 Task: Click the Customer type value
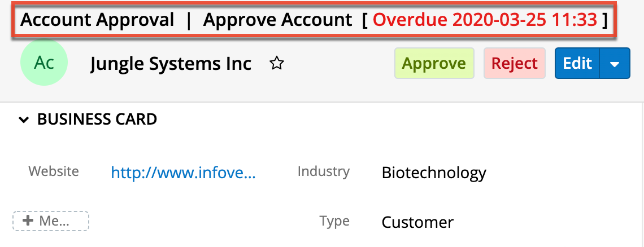(417, 222)
